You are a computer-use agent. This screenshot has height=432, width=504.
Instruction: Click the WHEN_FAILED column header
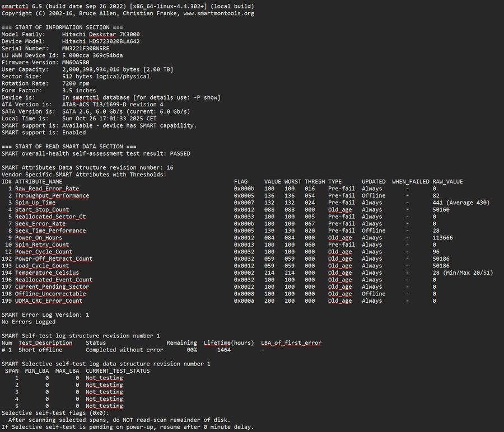[410, 182]
